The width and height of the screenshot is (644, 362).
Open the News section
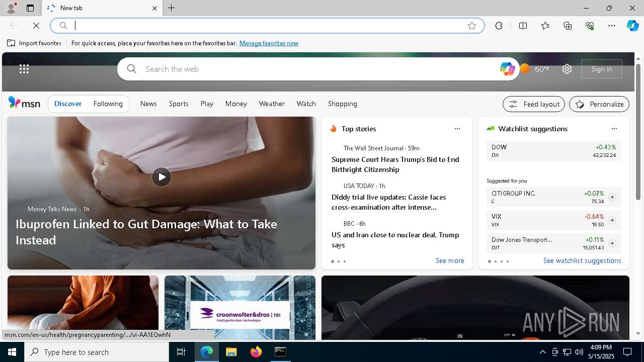coord(148,104)
